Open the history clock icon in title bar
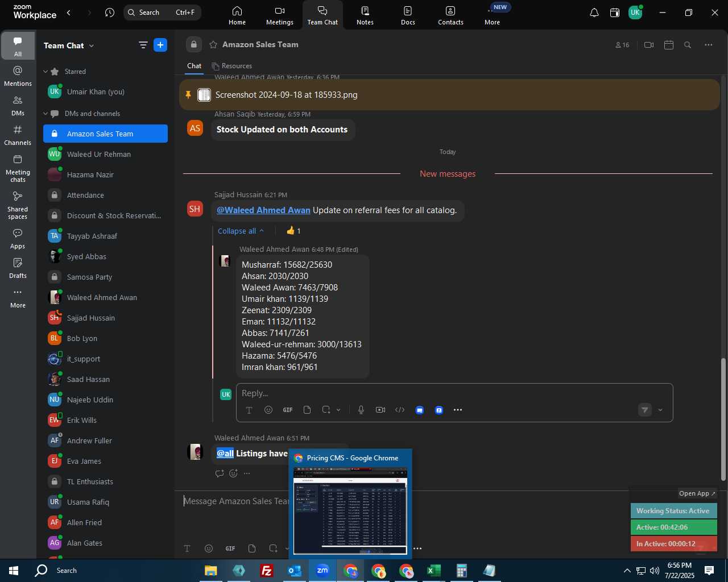This screenshot has width=728, height=582. (110, 13)
